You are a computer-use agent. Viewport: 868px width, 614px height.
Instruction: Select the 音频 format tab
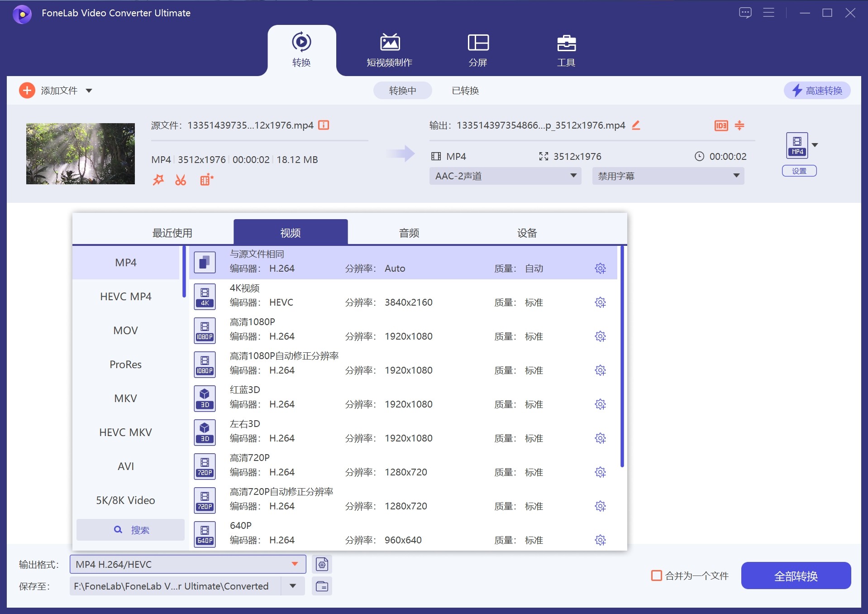coord(409,233)
